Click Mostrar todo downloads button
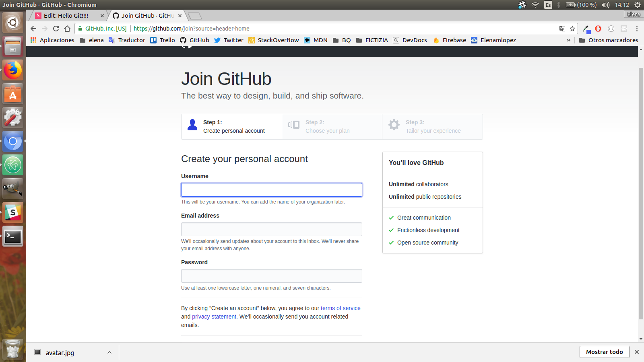The height and width of the screenshot is (362, 644). [604, 352]
